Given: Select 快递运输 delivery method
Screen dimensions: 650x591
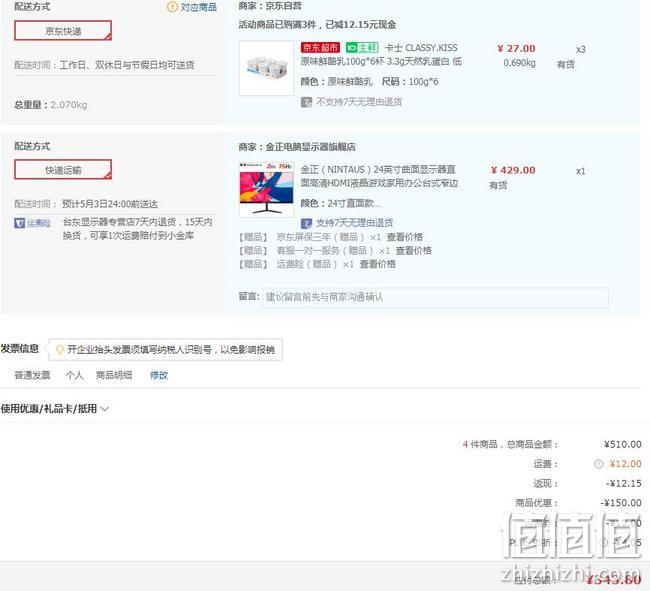Looking at the screenshot, I should [x=63, y=170].
